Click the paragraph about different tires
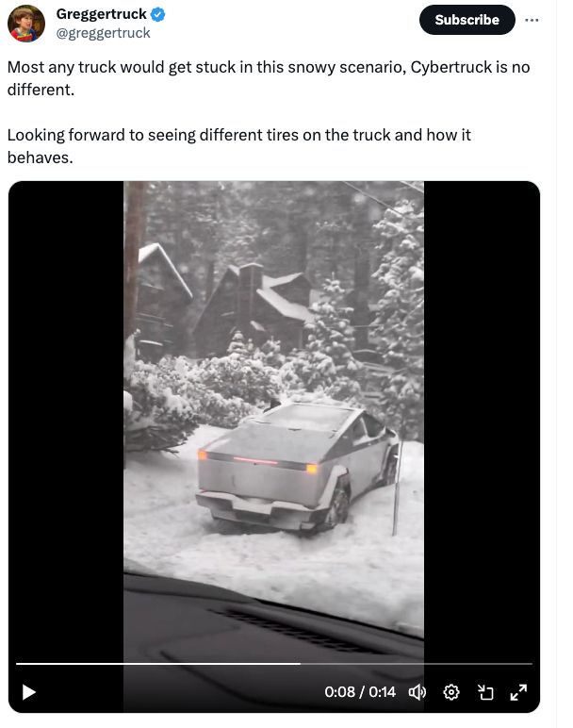Image resolution: width=573 pixels, height=728 pixels. tap(239, 146)
